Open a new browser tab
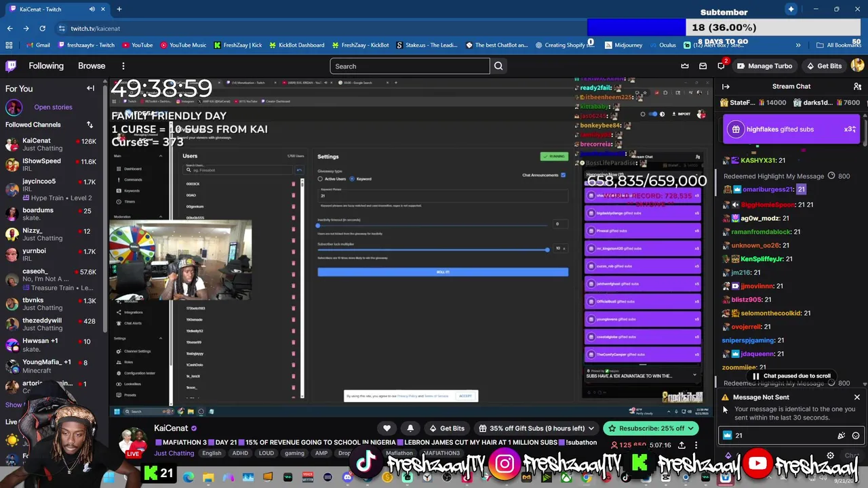Viewport: 868px width, 488px height. (x=119, y=9)
